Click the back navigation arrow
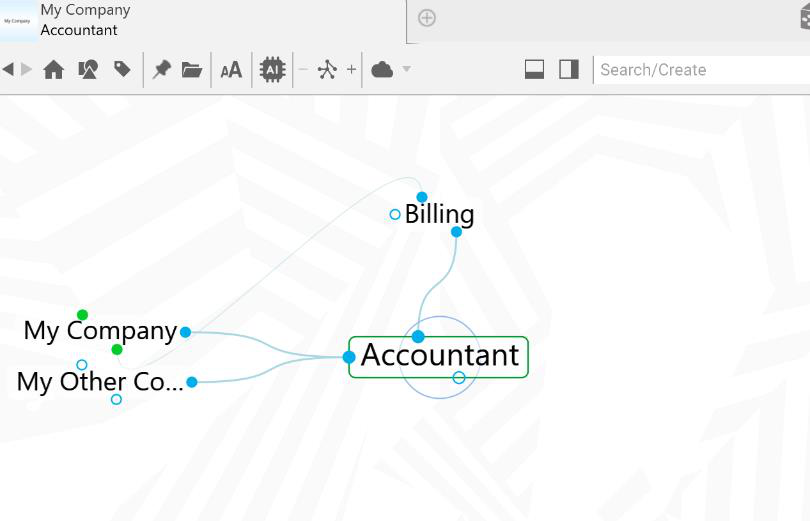This screenshot has height=521, width=810. [x=8, y=69]
